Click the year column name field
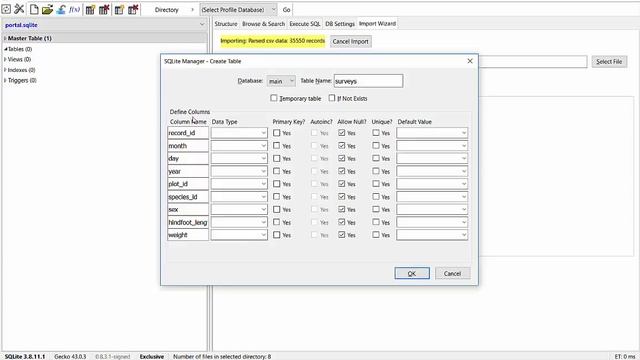 tap(188, 171)
